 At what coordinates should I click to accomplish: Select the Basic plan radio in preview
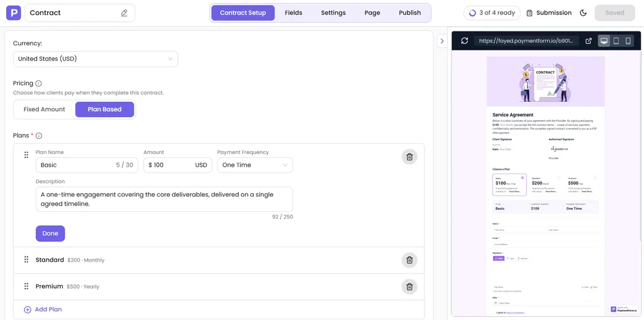click(523, 178)
